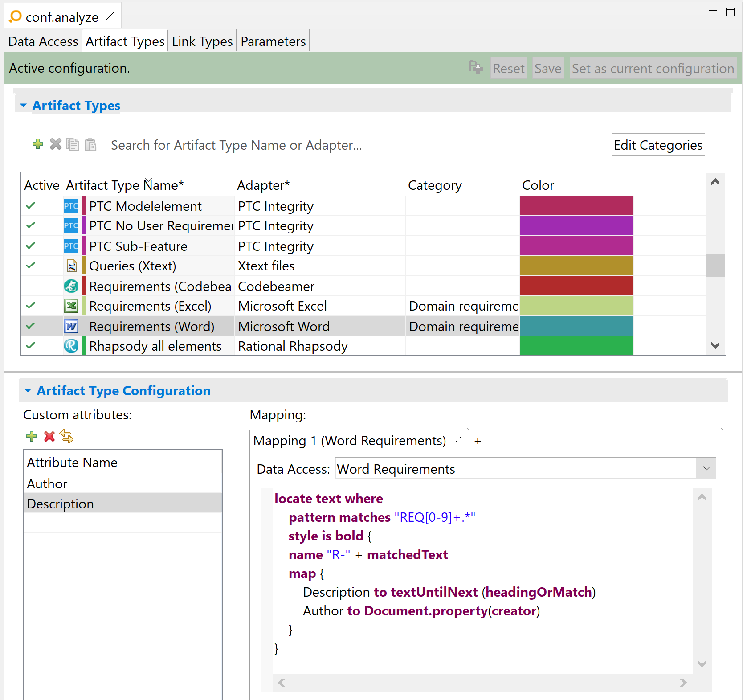Screen dimensions: 743x700
Task: Click Set as current configuration button
Action: (x=653, y=68)
